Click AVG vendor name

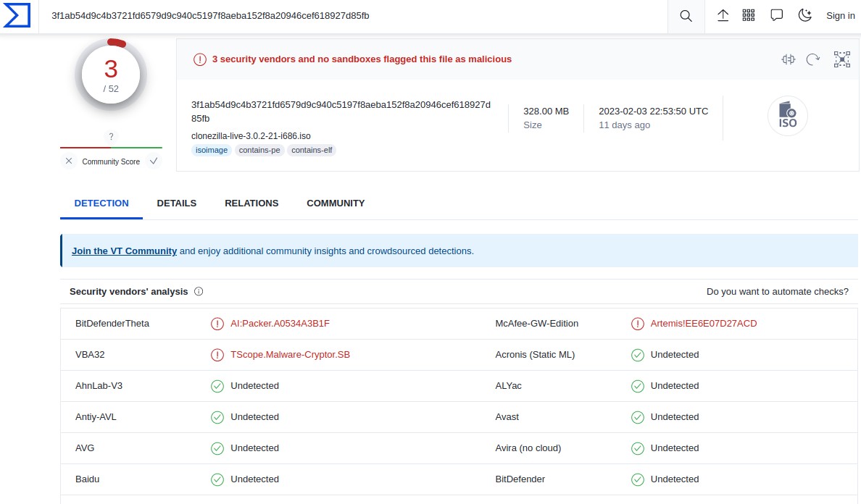click(85, 448)
